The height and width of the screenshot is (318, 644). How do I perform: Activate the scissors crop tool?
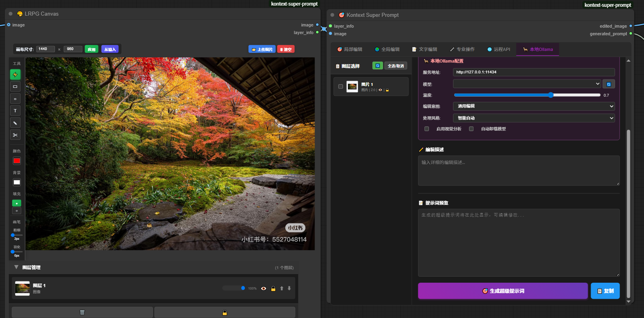15,135
